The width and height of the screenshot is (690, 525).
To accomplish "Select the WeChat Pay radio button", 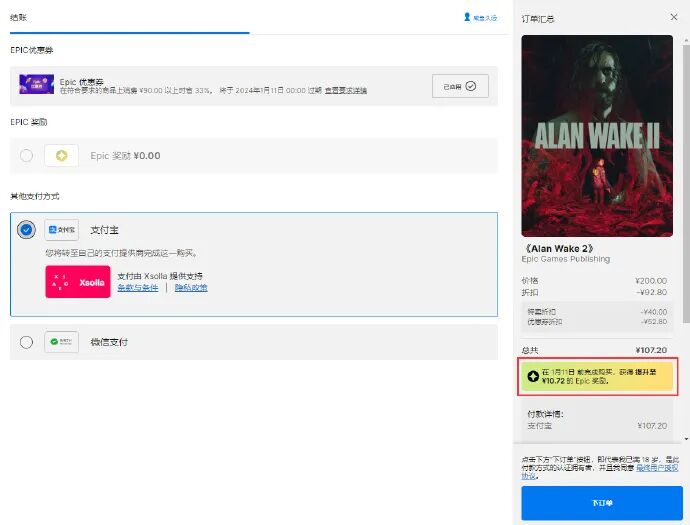I will (26, 342).
